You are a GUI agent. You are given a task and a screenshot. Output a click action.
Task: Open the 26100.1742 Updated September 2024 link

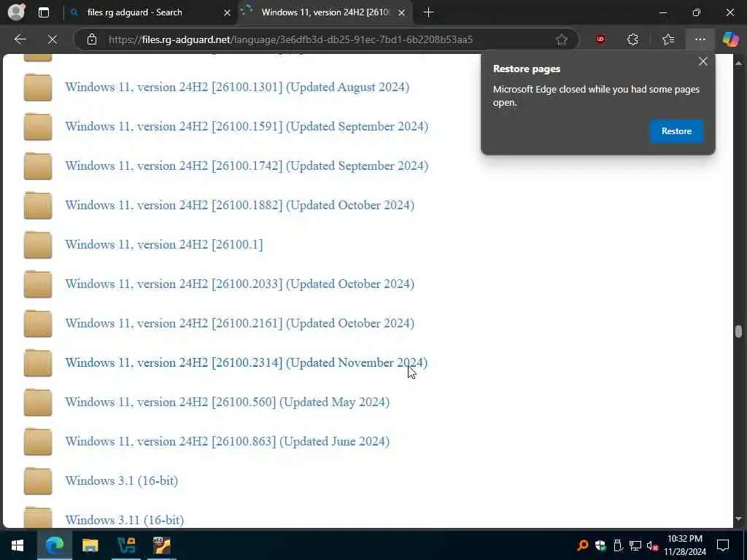[x=247, y=166]
